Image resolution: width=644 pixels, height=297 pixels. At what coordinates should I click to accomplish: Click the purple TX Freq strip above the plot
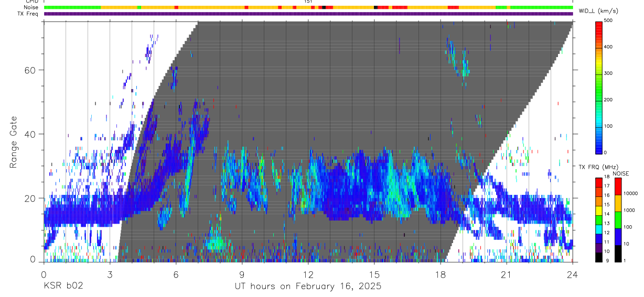click(308, 14)
